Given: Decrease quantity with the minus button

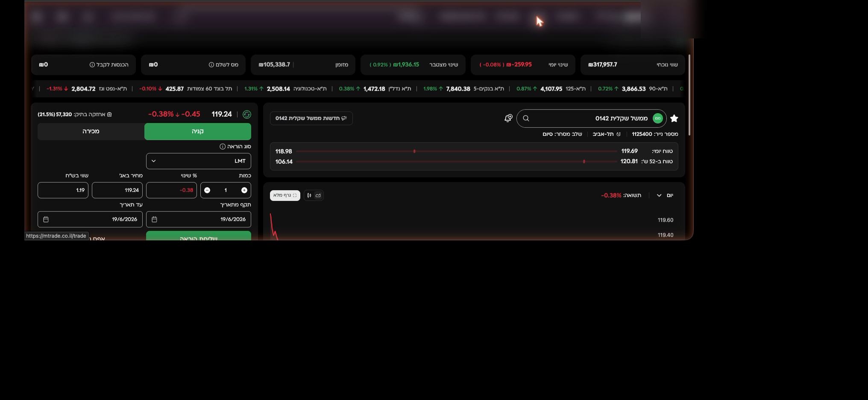Looking at the screenshot, I should (207, 190).
